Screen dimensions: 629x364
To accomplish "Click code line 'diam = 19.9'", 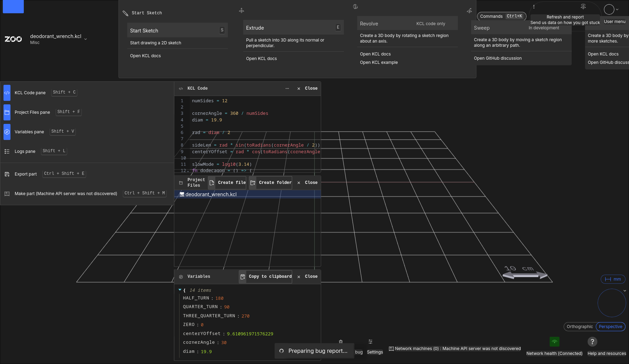I will [207, 120].
